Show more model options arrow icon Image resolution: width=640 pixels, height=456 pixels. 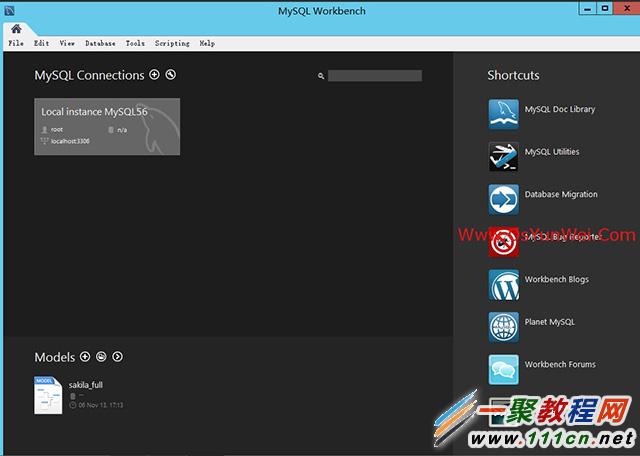point(118,357)
